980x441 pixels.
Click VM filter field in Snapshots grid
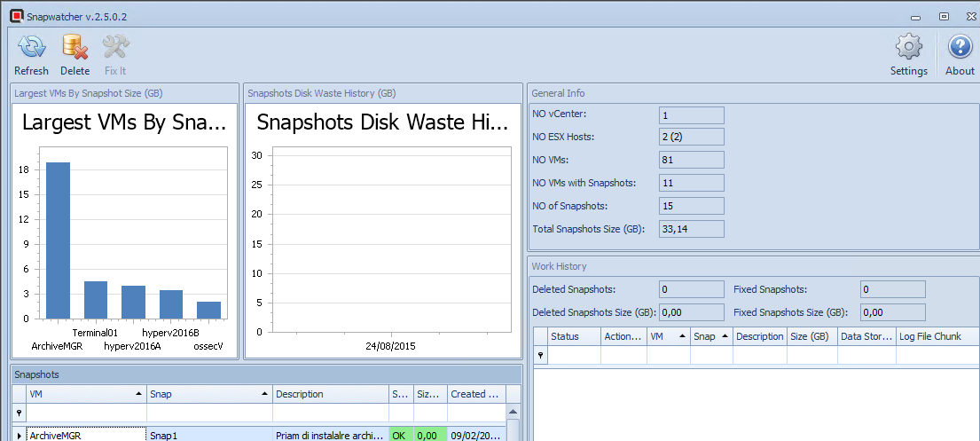click(86, 413)
